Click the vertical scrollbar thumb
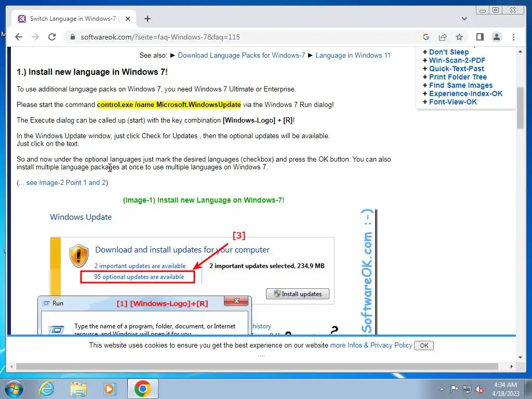532x399 pixels. 521,108
